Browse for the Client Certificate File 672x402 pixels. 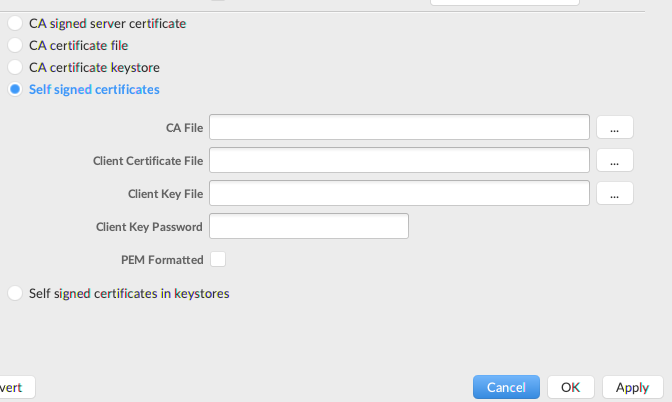pyautogui.click(x=615, y=160)
